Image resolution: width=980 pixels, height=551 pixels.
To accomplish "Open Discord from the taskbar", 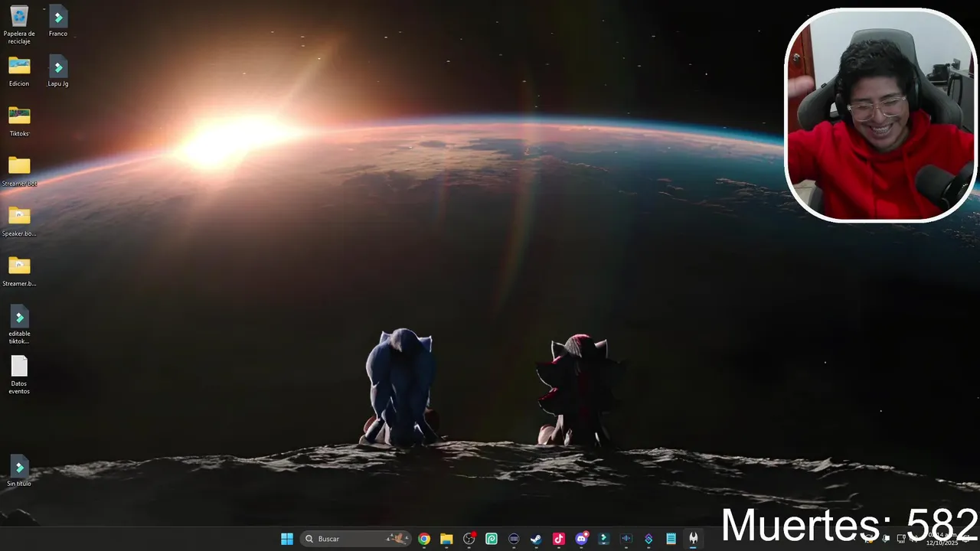I will coord(581,539).
